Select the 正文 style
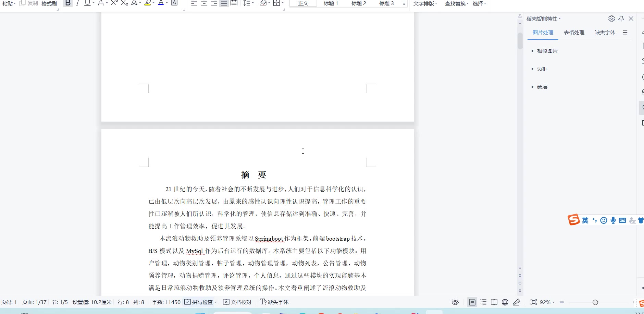Screen dimensions: 644x314 coord(303,3)
